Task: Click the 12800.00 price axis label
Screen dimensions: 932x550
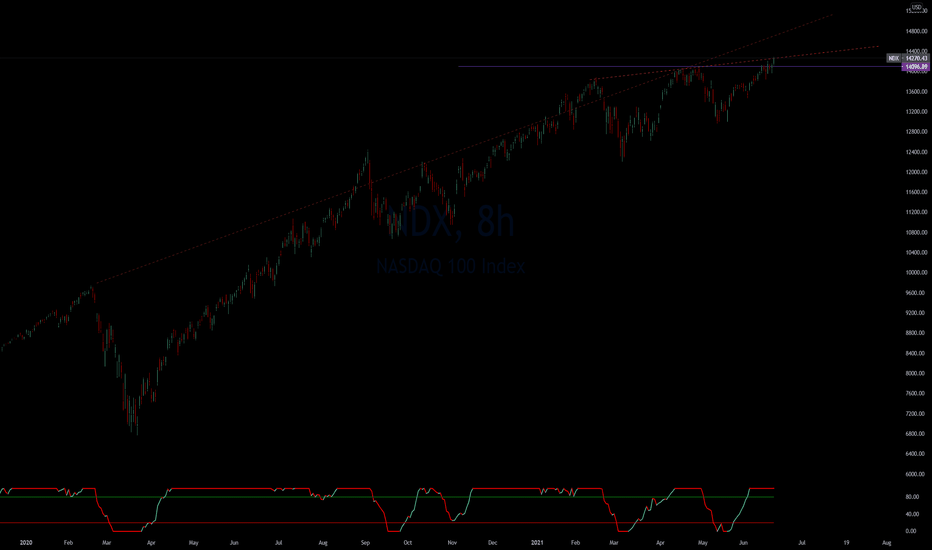Action: pyautogui.click(x=916, y=132)
